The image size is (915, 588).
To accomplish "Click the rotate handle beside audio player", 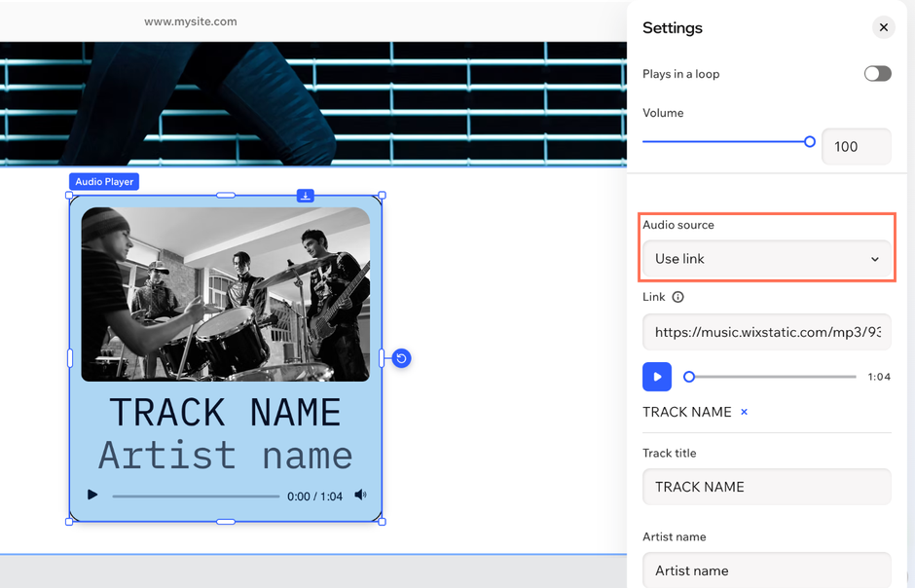I will [x=401, y=358].
